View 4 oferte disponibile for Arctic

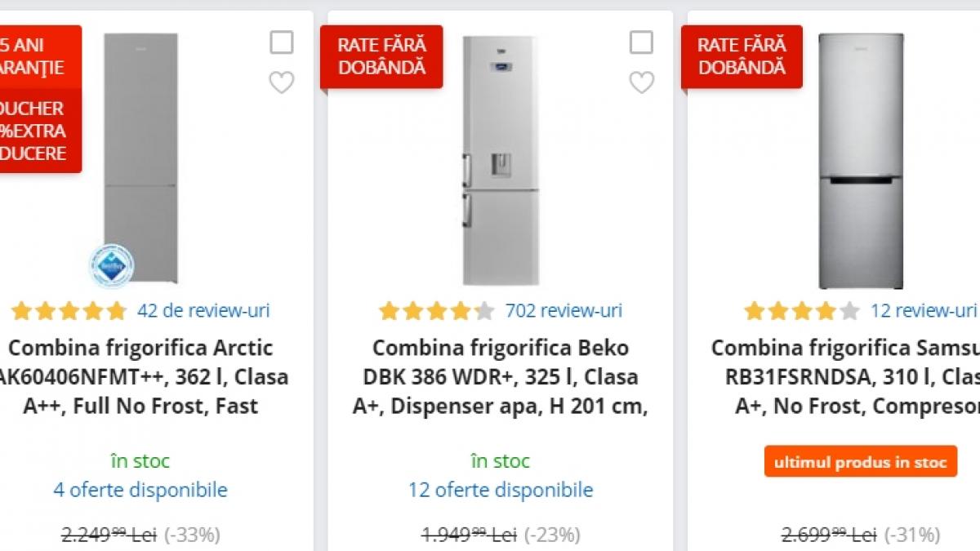(x=140, y=490)
